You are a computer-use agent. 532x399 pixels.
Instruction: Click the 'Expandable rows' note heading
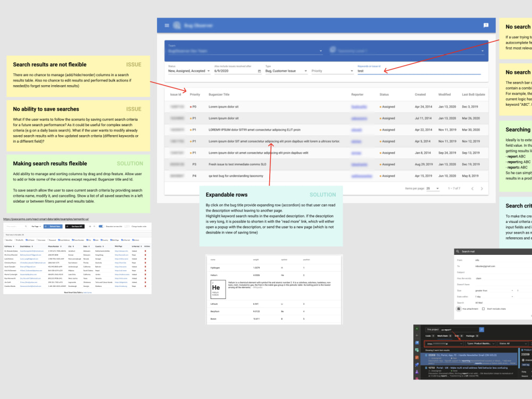227,195
